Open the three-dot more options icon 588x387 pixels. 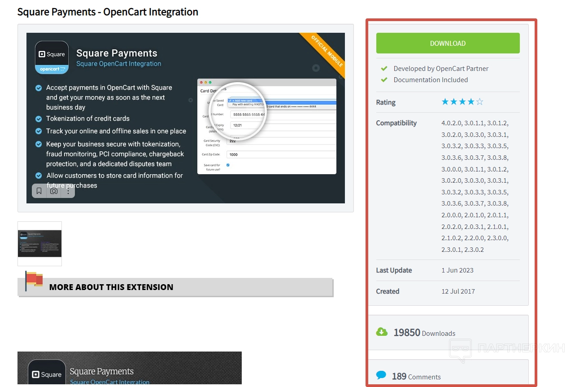click(x=68, y=191)
